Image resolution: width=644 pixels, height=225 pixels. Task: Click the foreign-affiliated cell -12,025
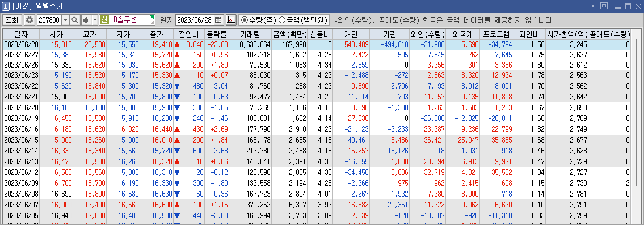tap(463, 118)
